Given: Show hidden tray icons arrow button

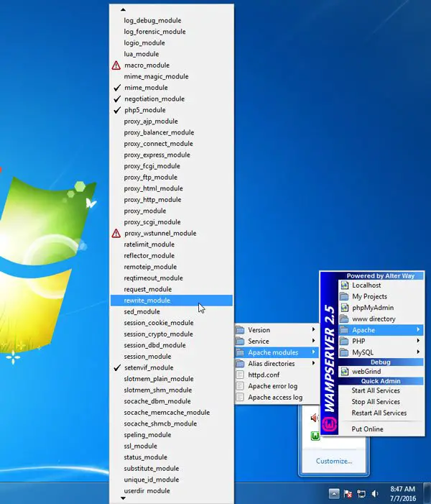Looking at the screenshot, I should point(334,494).
